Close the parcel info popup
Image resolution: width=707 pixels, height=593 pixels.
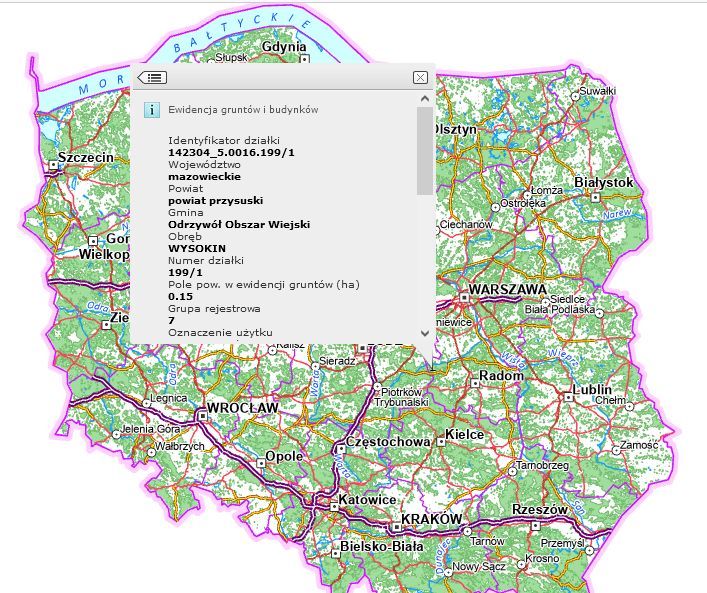click(x=420, y=78)
